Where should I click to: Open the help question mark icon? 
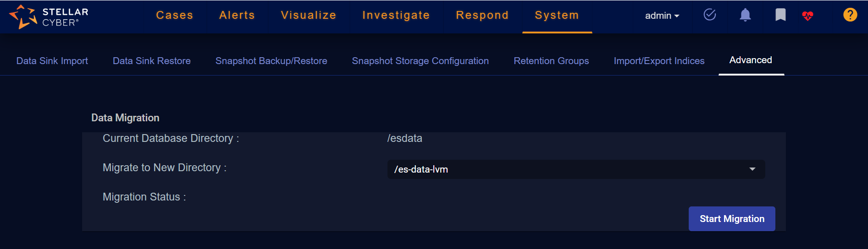click(x=850, y=15)
